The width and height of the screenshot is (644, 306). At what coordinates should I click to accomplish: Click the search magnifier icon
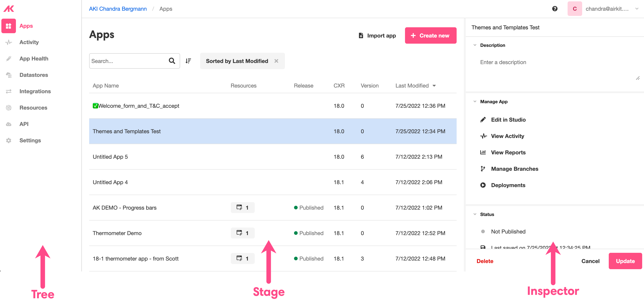172,61
